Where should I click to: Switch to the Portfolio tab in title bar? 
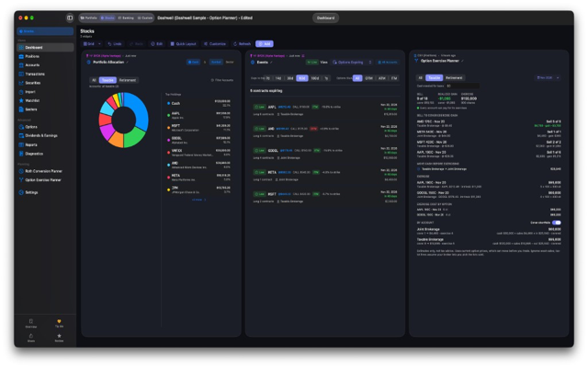point(89,17)
